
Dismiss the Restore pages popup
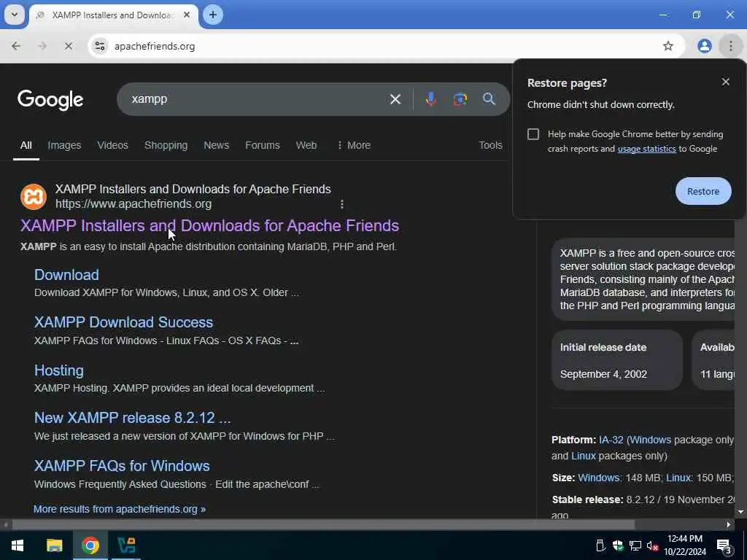[725, 82]
